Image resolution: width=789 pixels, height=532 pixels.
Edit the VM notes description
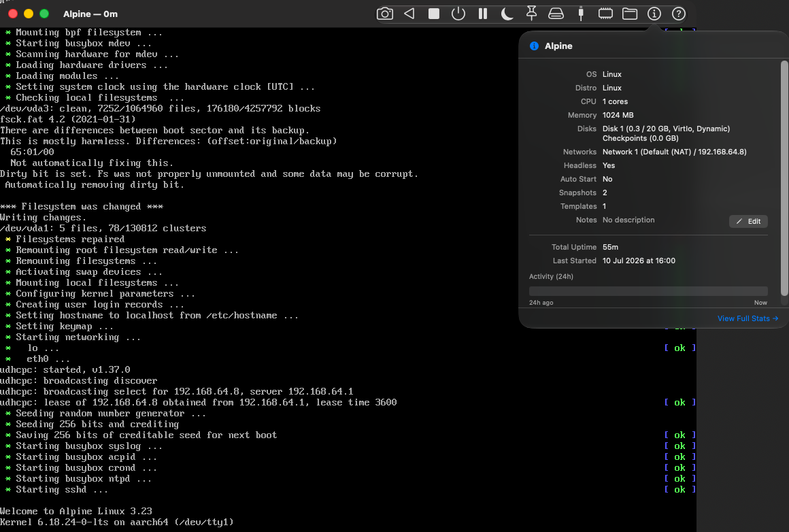click(748, 222)
